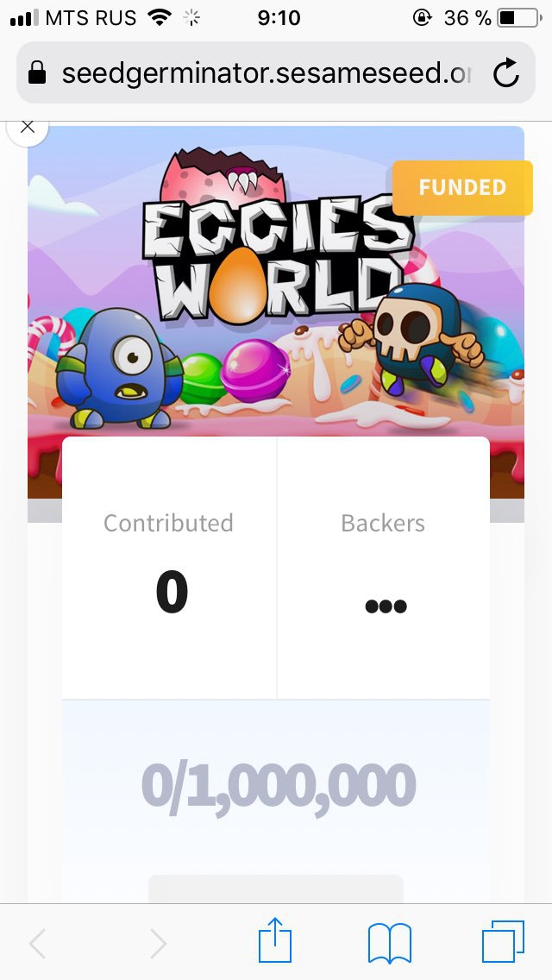The width and height of the screenshot is (552, 980).
Task: Tap the padlock icon in address bar
Action: tap(37, 73)
